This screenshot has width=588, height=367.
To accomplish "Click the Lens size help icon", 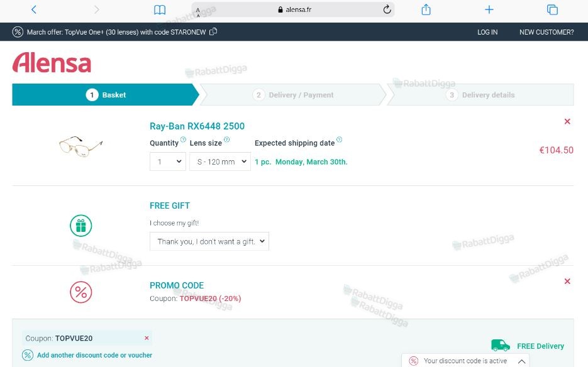I will pos(226,140).
